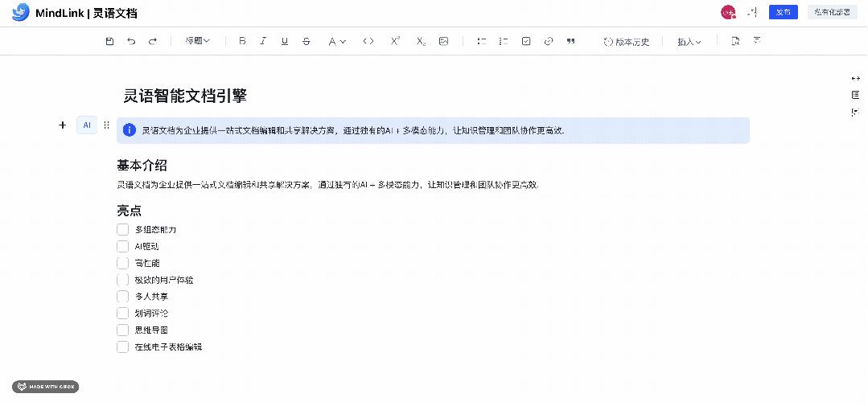The width and height of the screenshot is (868, 406).
Task: Open 版本历史 version history
Action: pyautogui.click(x=626, y=42)
